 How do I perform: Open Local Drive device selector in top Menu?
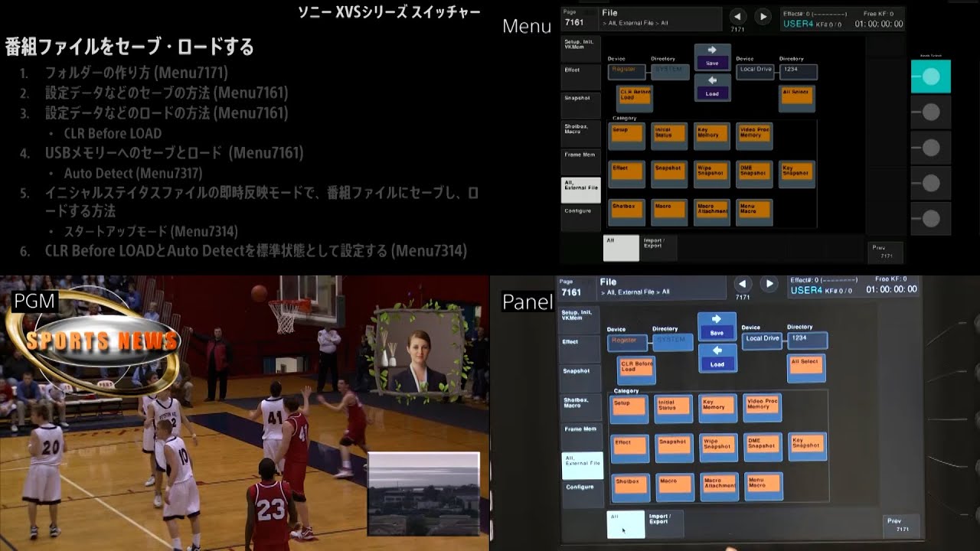click(x=757, y=71)
